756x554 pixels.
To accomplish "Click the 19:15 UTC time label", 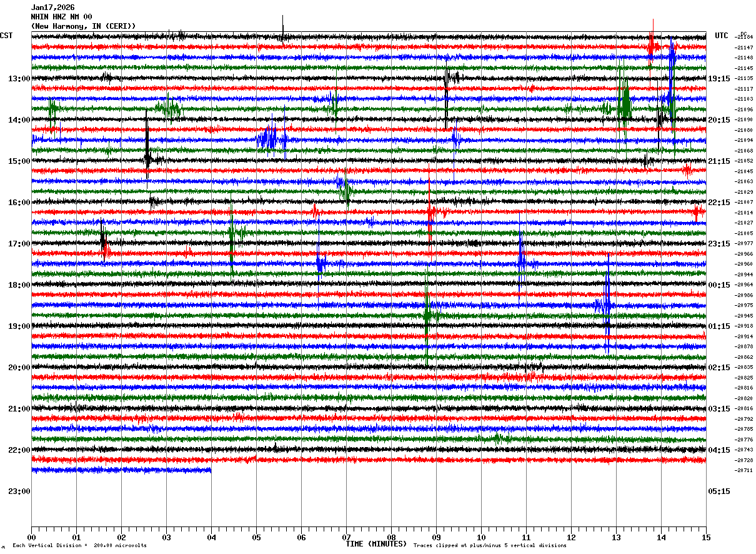I will (719, 79).
